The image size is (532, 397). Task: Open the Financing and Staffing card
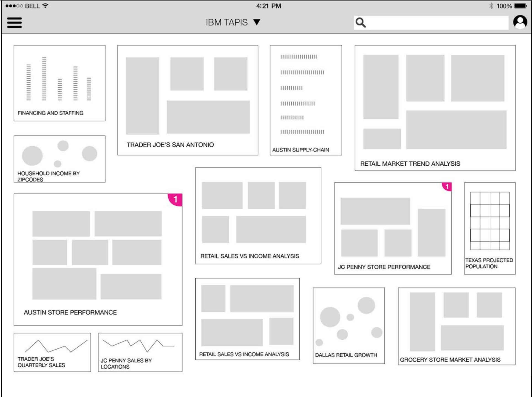coord(59,83)
